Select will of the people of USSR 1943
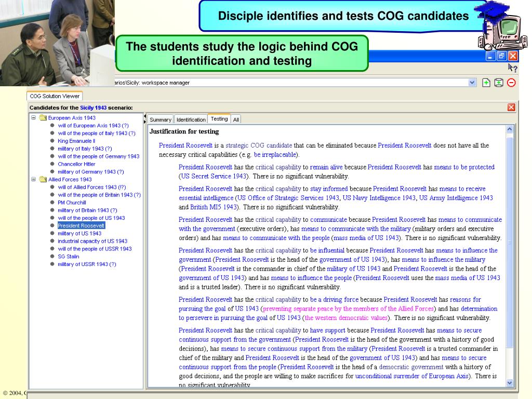The width and height of the screenshot is (532, 399). click(x=95, y=249)
